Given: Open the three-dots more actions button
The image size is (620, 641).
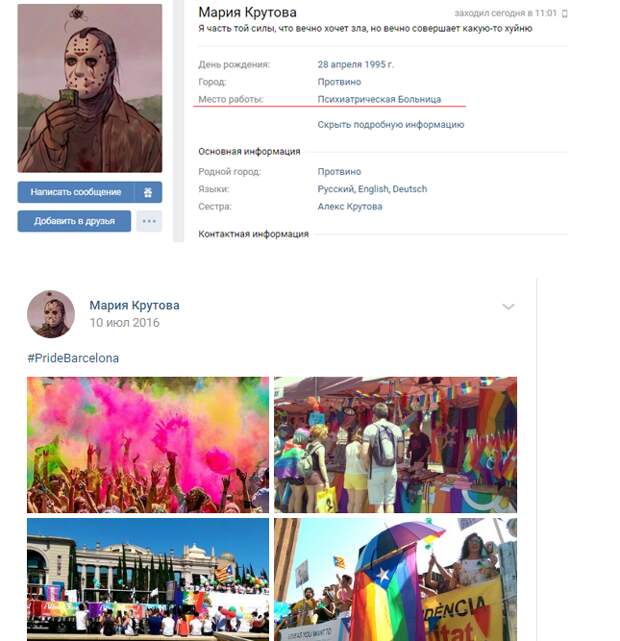Looking at the screenshot, I should (x=149, y=221).
